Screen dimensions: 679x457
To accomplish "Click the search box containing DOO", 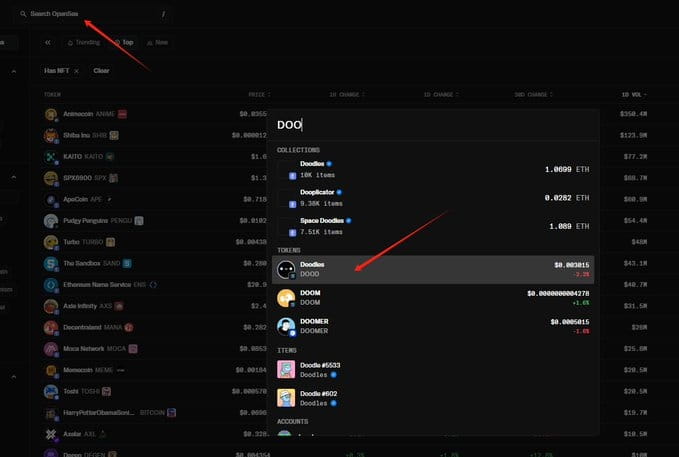I will click(433, 125).
